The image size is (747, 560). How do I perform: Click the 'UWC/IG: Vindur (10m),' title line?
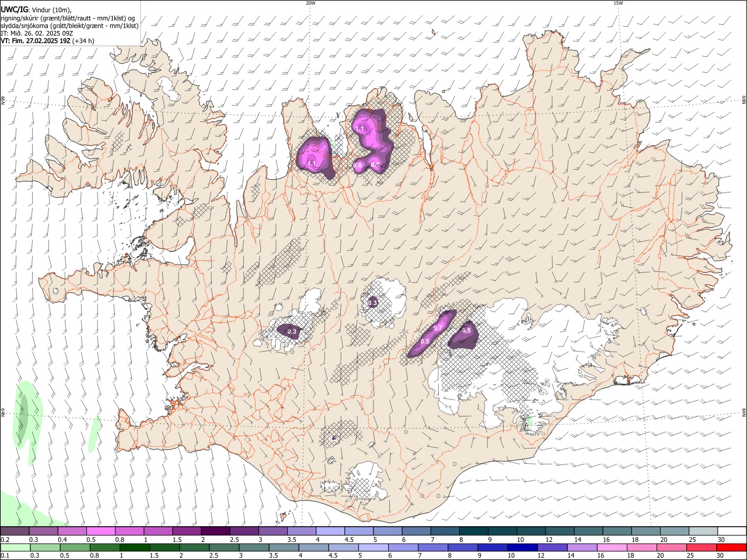click(x=36, y=10)
